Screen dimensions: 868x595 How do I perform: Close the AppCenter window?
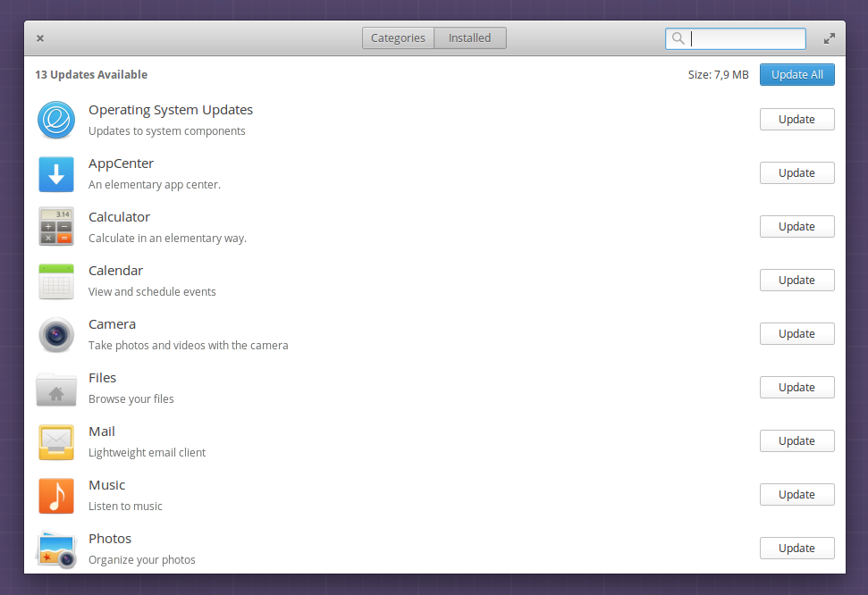point(40,38)
